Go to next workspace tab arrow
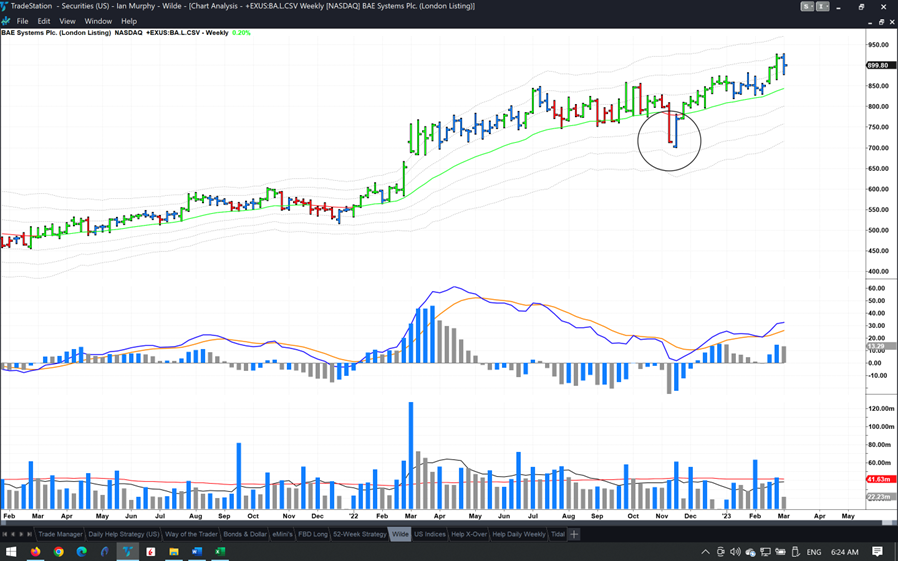The width and height of the screenshot is (898, 561). (x=21, y=534)
